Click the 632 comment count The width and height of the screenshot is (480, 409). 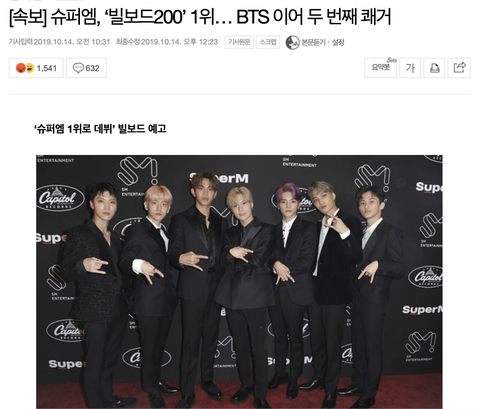tap(92, 68)
